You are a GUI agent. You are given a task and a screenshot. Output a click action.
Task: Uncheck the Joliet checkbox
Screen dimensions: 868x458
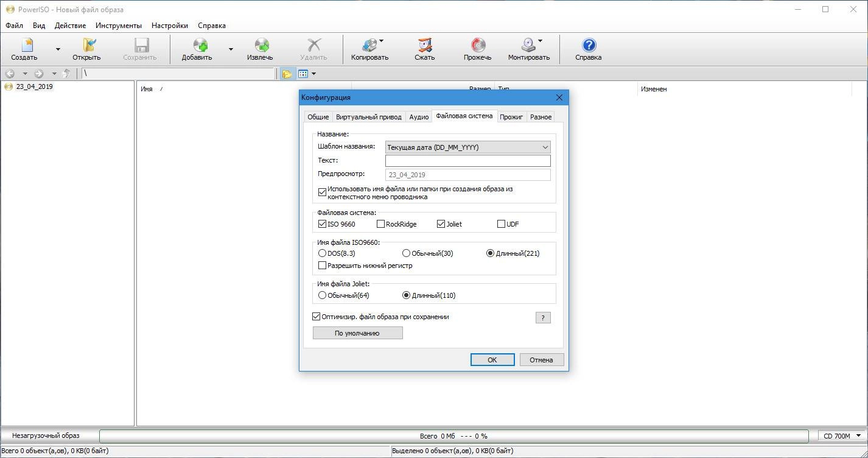click(441, 224)
